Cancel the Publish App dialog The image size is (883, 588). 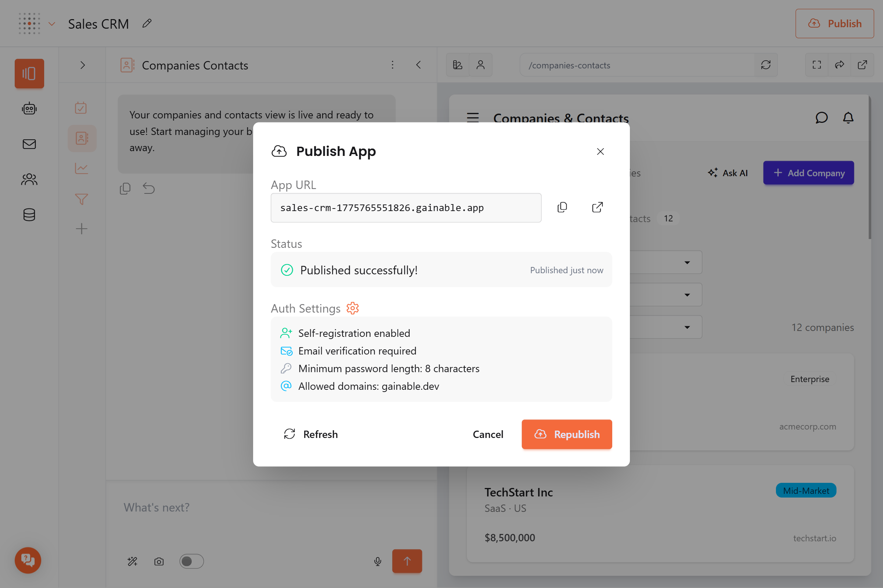point(487,434)
